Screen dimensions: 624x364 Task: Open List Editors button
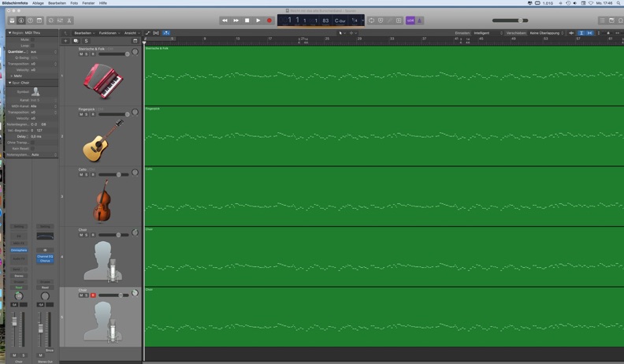point(603,20)
